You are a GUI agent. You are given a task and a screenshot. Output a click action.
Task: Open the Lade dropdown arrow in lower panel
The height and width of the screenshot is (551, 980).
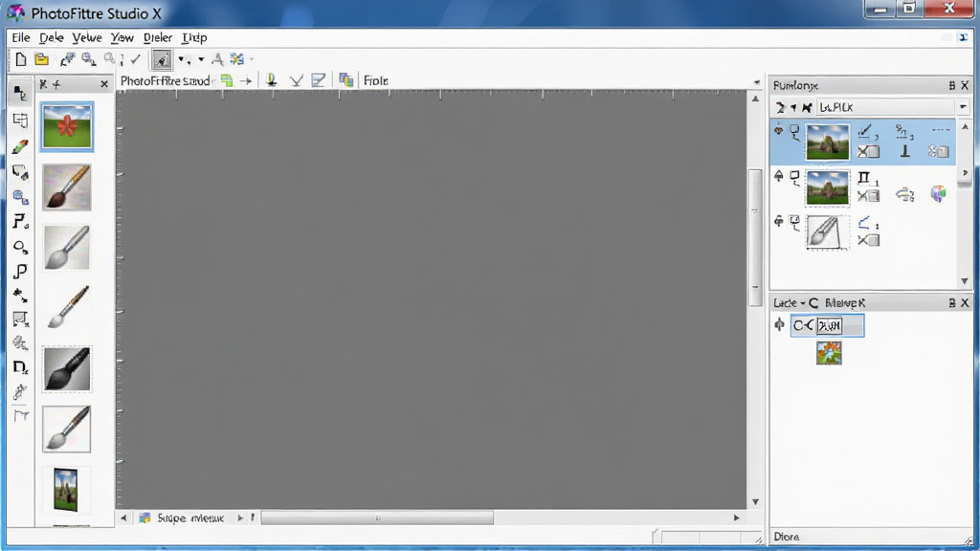803,303
